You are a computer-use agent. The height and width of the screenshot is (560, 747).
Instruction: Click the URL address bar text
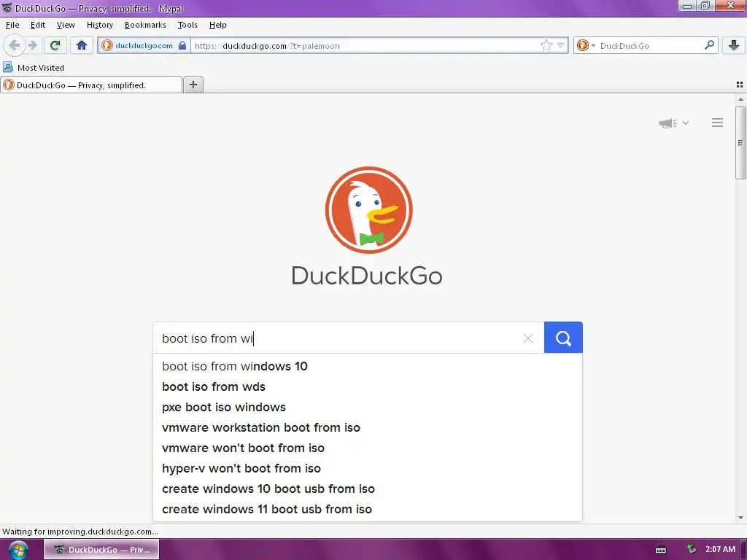(x=267, y=46)
